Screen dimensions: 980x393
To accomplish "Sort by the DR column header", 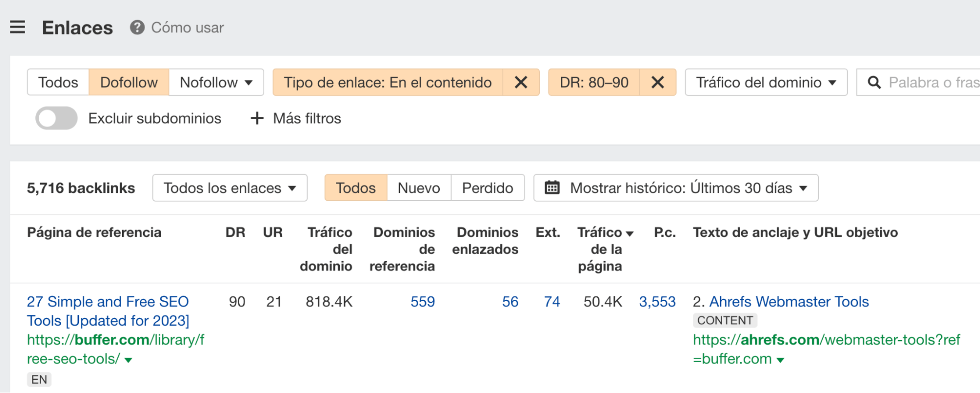I will [x=235, y=232].
